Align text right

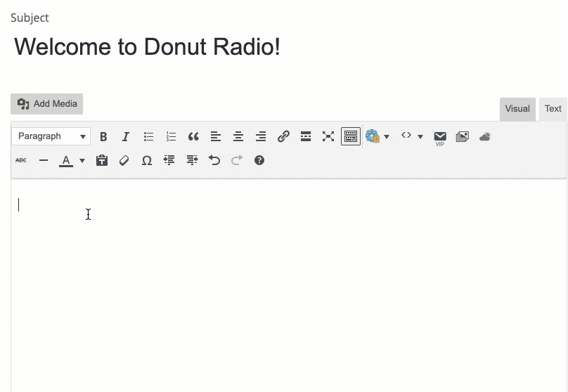click(x=261, y=136)
